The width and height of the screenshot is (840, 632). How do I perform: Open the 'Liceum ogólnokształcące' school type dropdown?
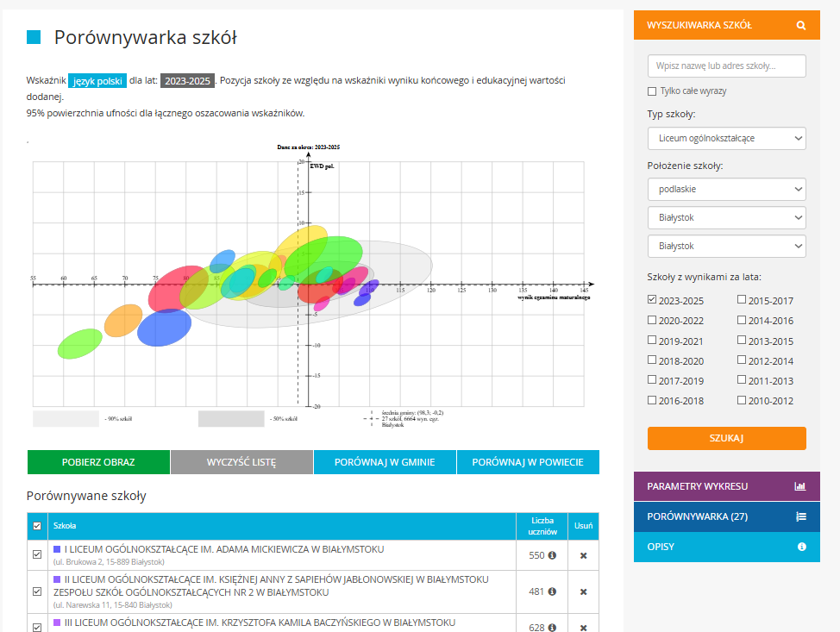pos(726,138)
